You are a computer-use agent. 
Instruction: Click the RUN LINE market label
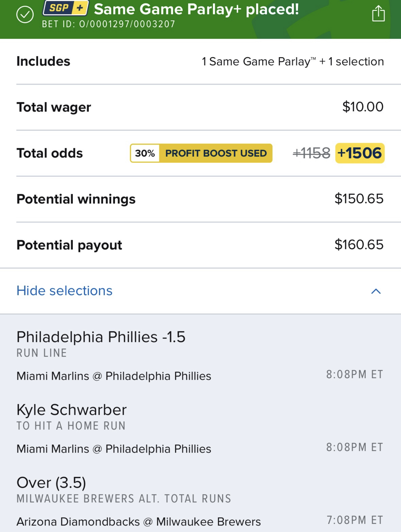point(42,353)
